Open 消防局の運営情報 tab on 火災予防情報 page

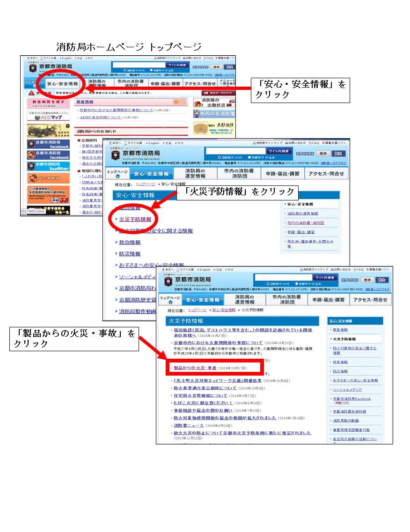244,300
